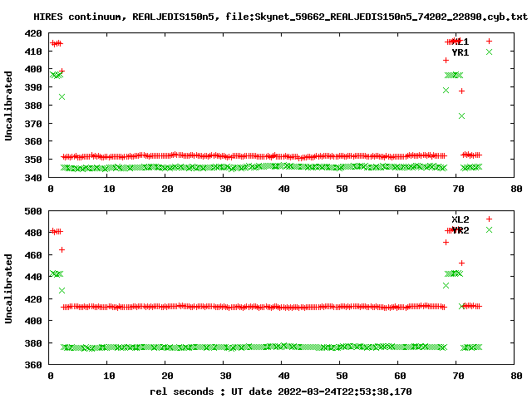Click the XL1 legend label
532x399 pixels.
click(x=461, y=42)
